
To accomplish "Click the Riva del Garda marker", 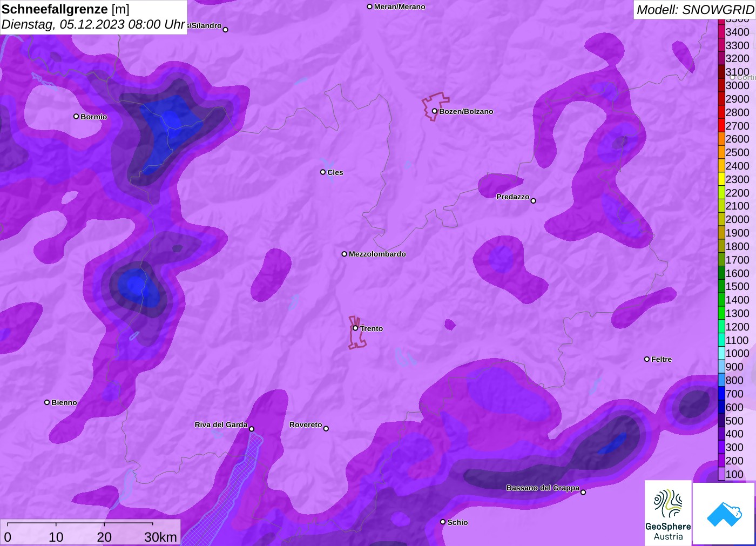I will point(252,429).
